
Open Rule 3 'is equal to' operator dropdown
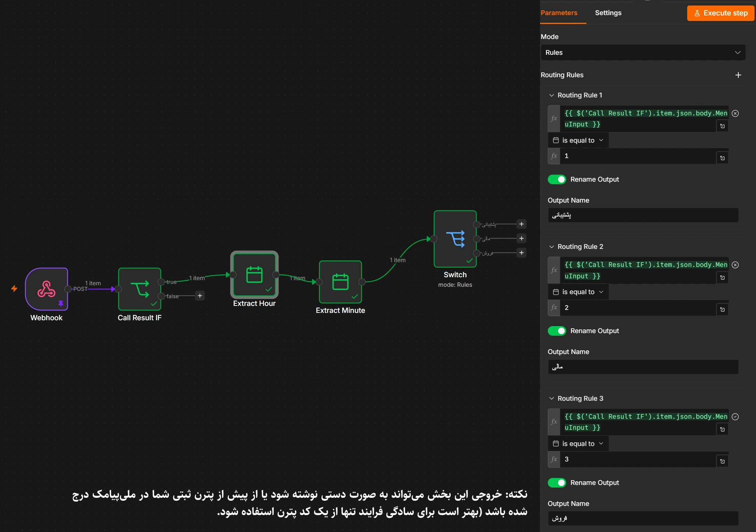pyautogui.click(x=578, y=444)
